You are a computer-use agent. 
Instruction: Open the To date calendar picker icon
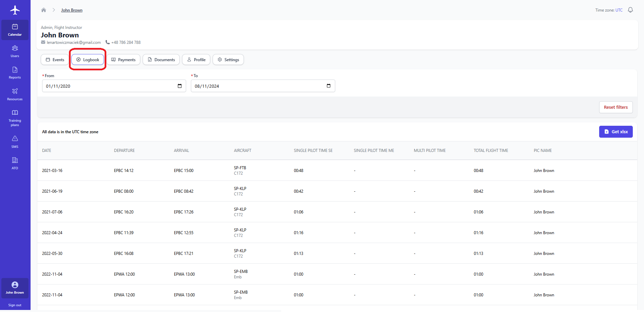(328, 86)
